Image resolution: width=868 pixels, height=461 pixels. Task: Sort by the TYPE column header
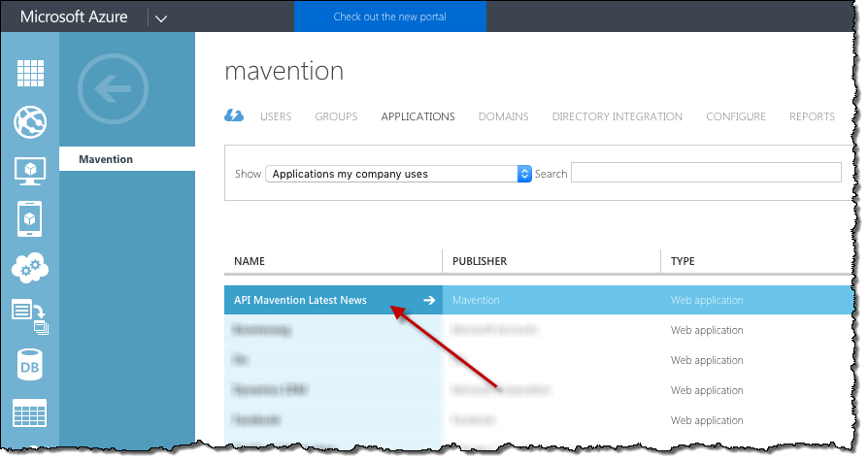click(683, 261)
